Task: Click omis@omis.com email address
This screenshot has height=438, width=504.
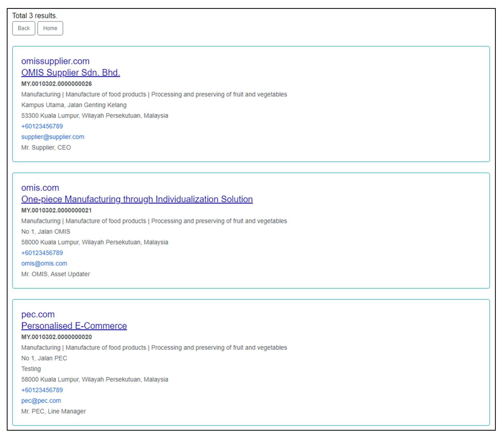Action: pos(44,264)
